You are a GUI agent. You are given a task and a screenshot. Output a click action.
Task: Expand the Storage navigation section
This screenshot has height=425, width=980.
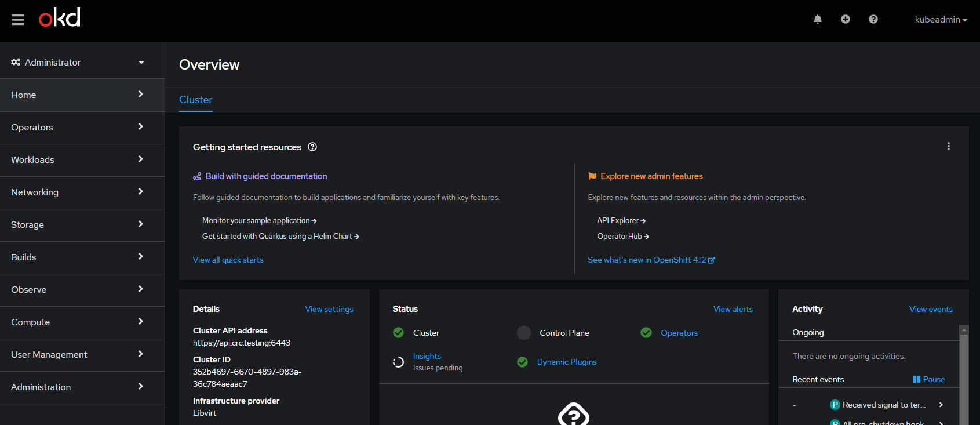[x=82, y=225]
